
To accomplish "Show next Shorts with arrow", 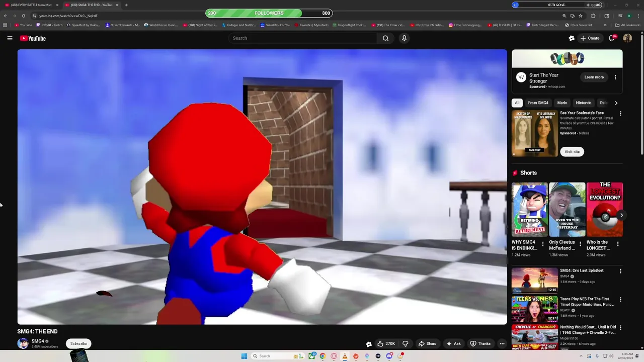I will [621, 215].
